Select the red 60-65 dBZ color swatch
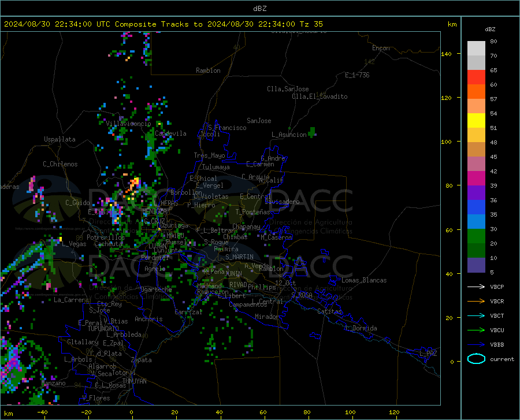The height and width of the screenshot is (420, 520). pyautogui.click(x=476, y=77)
